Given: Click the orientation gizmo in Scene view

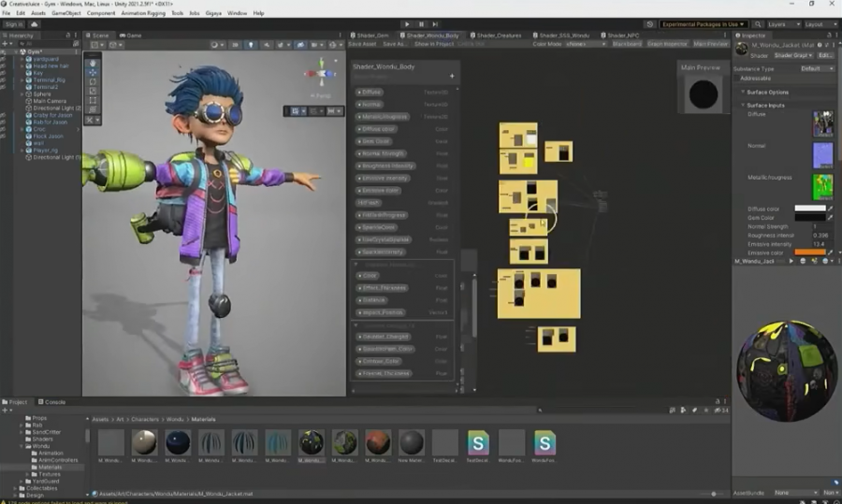Looking at the screenshot, I should (321, 73).
